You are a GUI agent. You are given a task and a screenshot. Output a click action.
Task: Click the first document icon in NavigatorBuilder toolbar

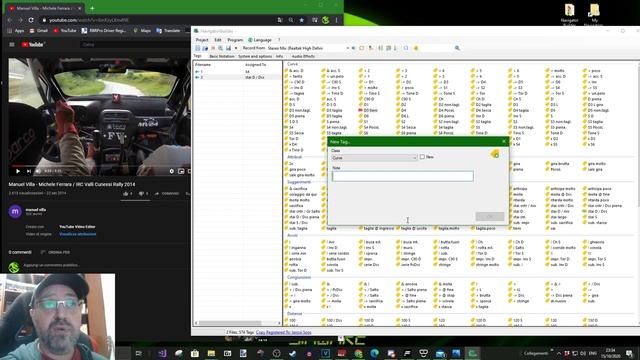pos(198,48)
